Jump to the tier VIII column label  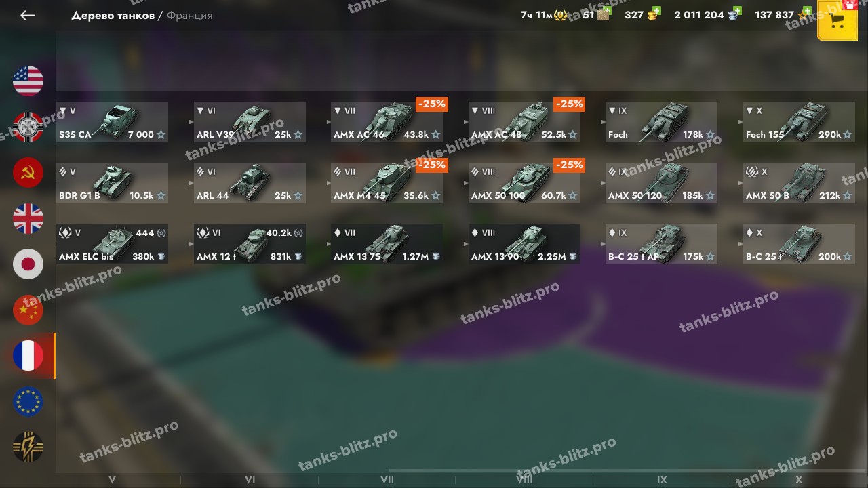[524, 480]
